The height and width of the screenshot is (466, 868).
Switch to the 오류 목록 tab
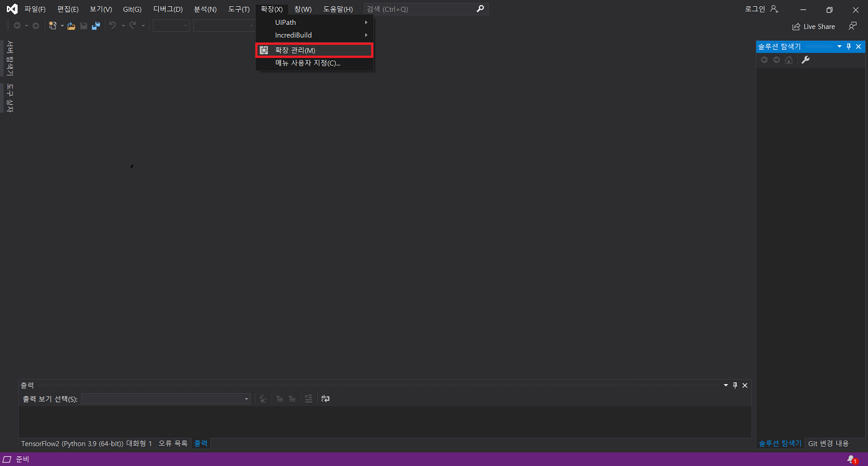(x=174, y=443)
